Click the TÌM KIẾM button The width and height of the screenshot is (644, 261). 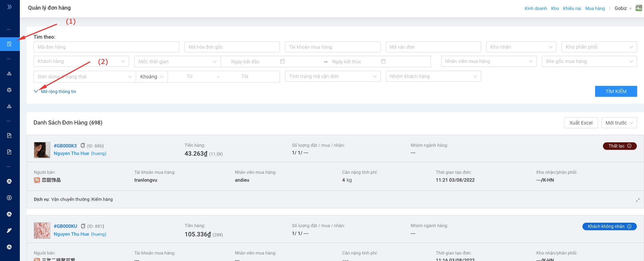616,91
